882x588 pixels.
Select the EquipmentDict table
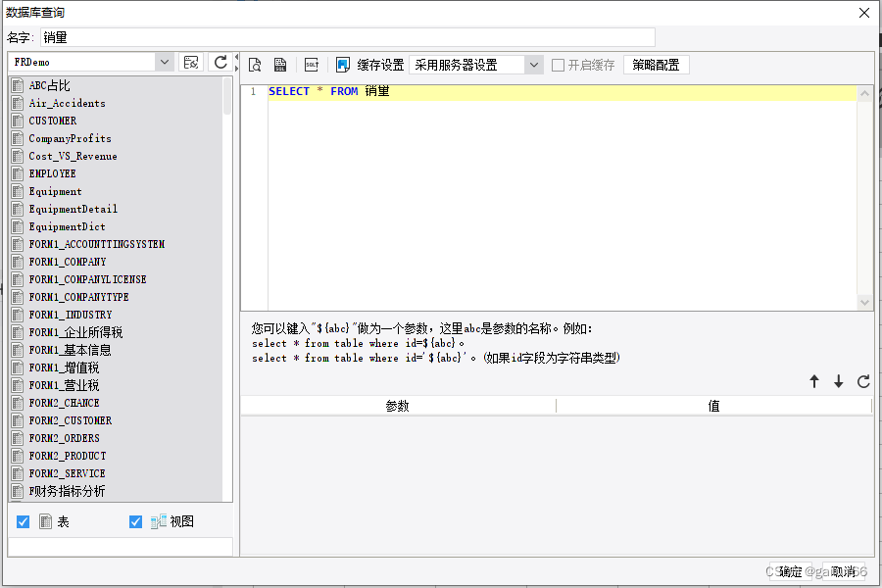[67, 226]
